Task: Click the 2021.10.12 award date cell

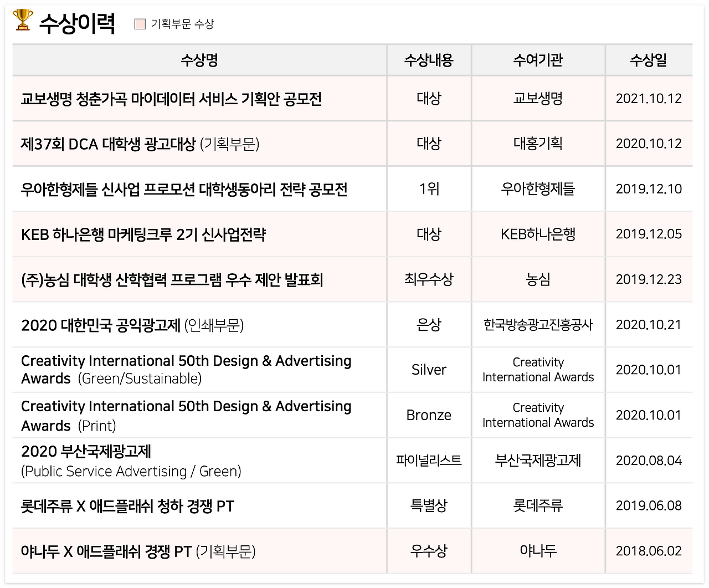Action: pos(649,99)
